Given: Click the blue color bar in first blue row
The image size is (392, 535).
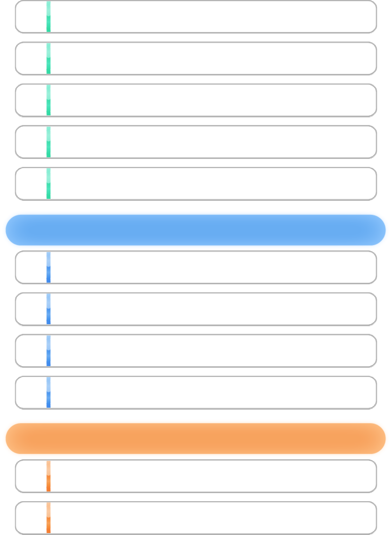Looking at the screenshot, I should click(48, 267).
